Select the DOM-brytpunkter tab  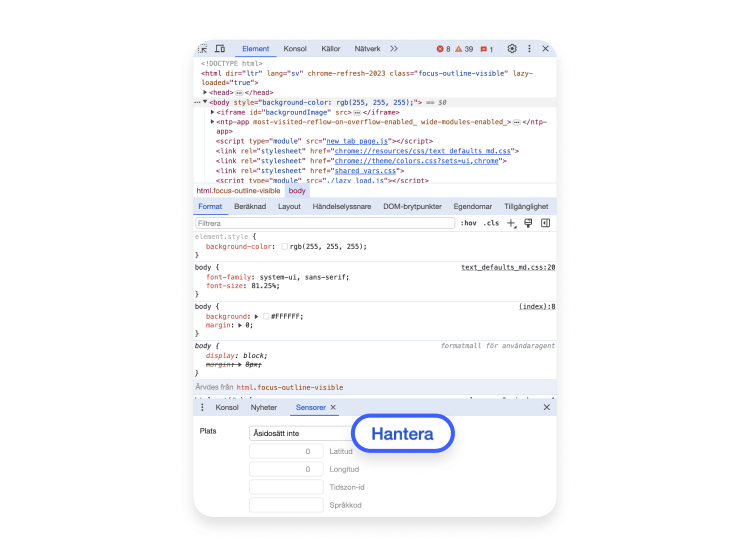tap(412, 207)
